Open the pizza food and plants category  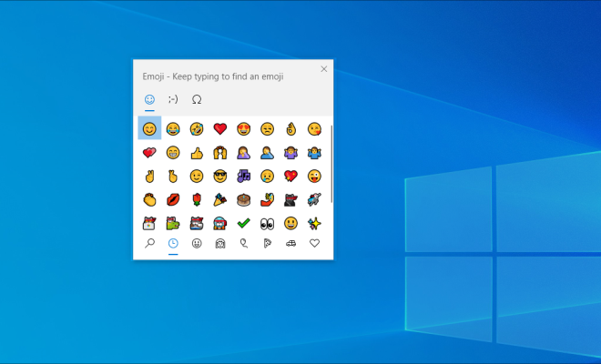(x=267, y=243)
